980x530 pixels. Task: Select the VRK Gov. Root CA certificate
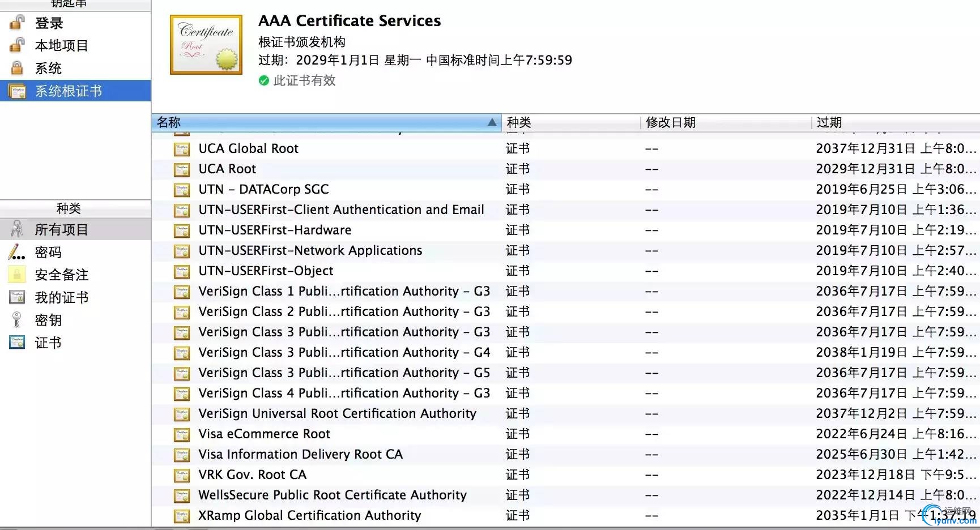[x=565, y=475]
